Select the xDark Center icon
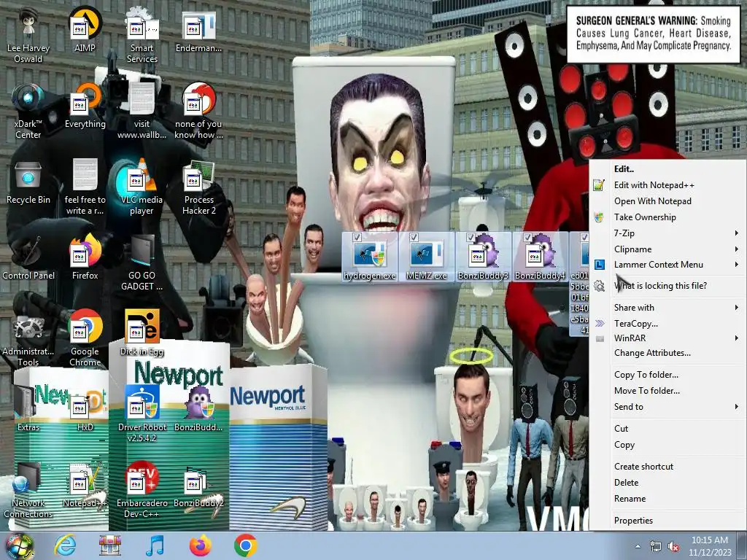This screenshot has height=560, width=747. pos(28,112)
